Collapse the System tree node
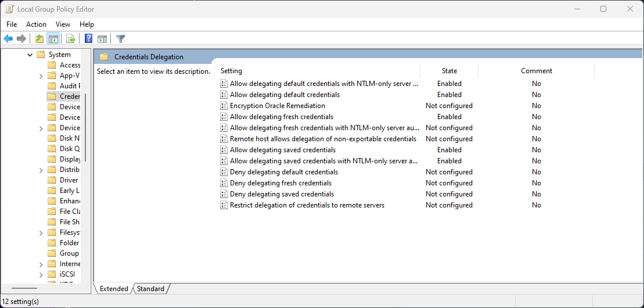The image size is (644, 308). [x=30, y=54]
